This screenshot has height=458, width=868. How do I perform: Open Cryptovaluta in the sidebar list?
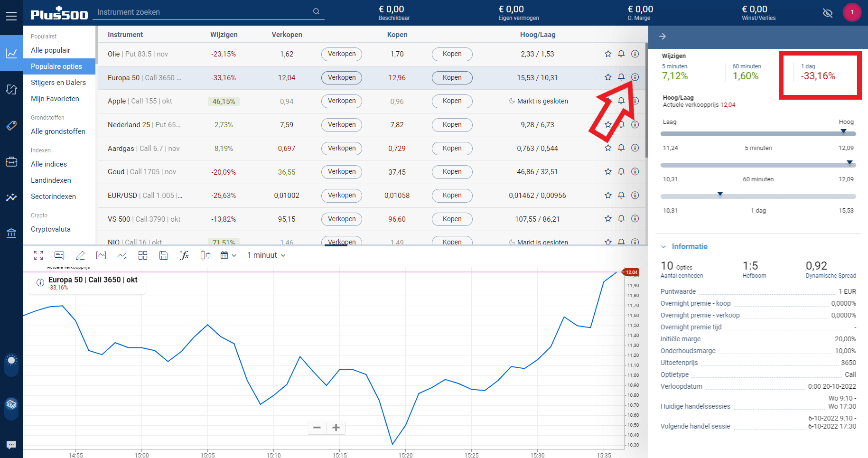click(x=51, y=229)
